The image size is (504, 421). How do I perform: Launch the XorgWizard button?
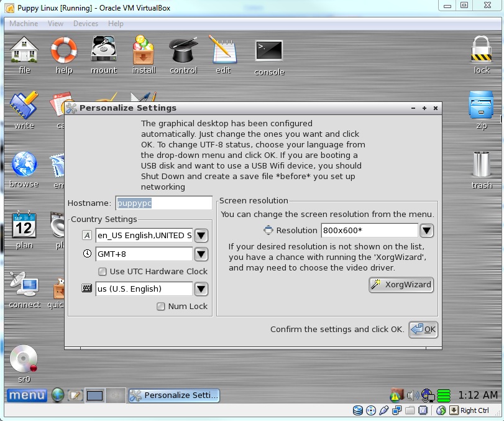tap(401, 285)
